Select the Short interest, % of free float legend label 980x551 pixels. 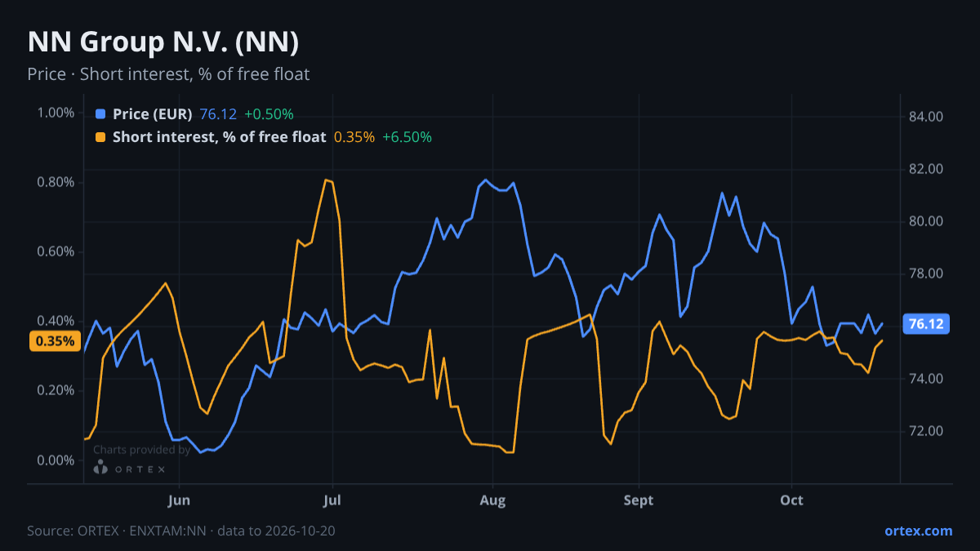coord(220,137)
